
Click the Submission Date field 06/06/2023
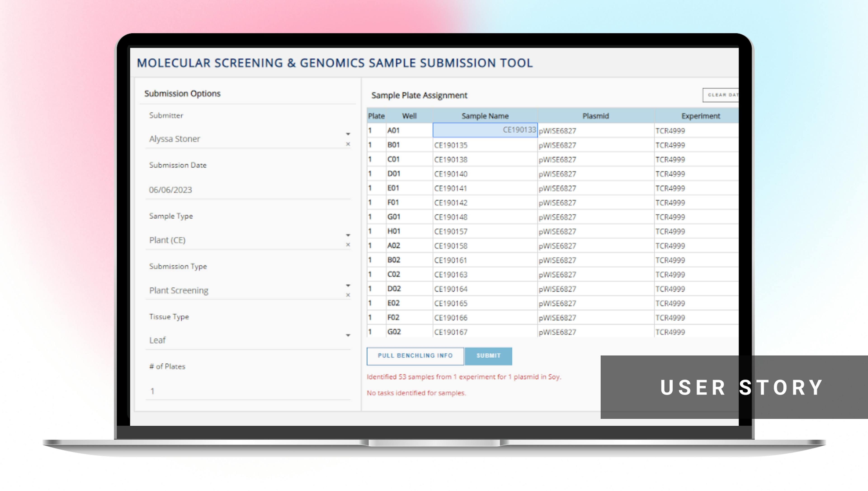click(x=248, y=190)
